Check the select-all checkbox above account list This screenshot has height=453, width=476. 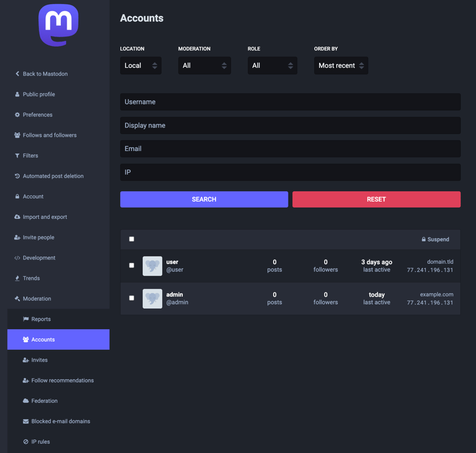pos(131,239)
